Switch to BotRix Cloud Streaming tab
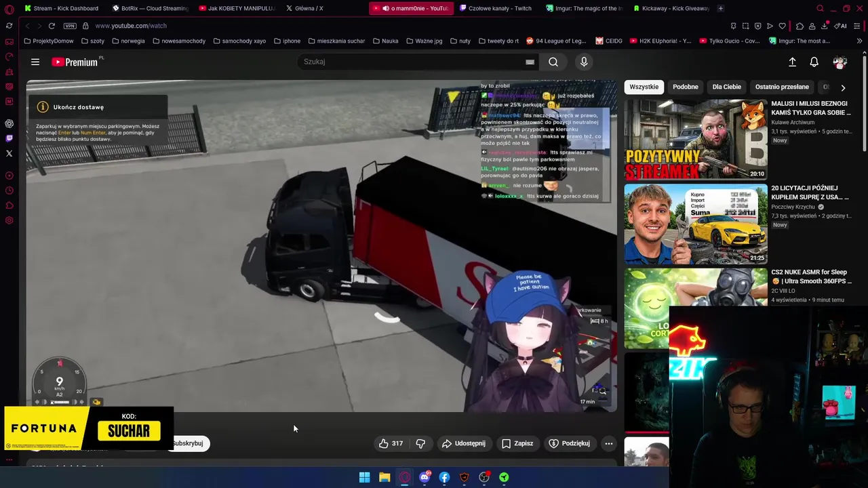 click(151, 8)
